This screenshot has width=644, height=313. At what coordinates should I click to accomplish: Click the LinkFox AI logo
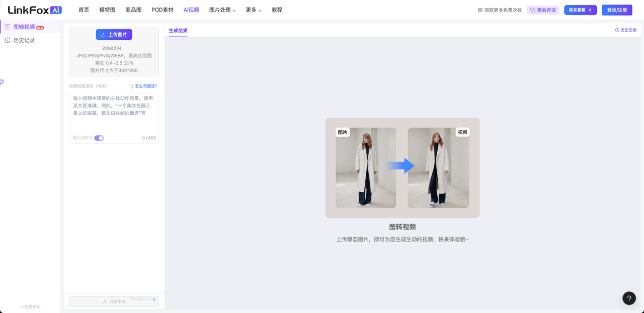click(x=35, y=10)
